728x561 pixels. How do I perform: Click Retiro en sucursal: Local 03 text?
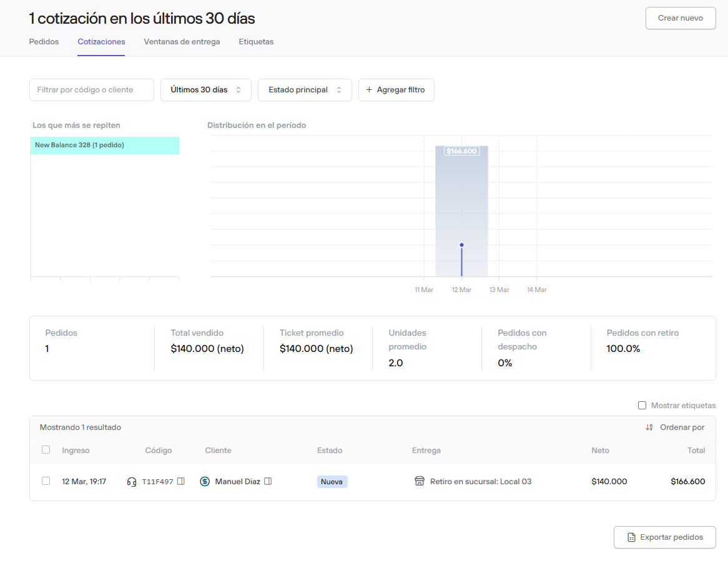tap(481, 482)
